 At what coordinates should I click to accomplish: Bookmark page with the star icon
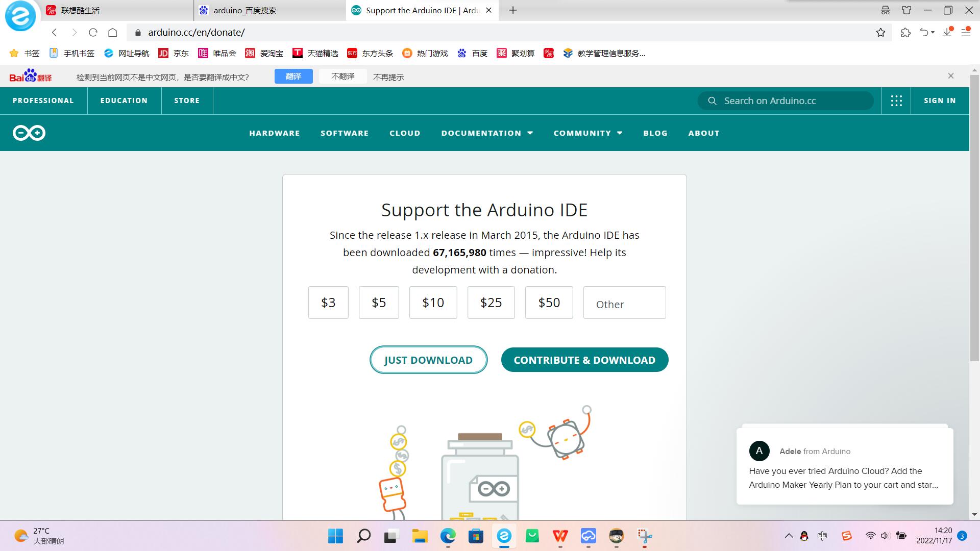(880, 33)
